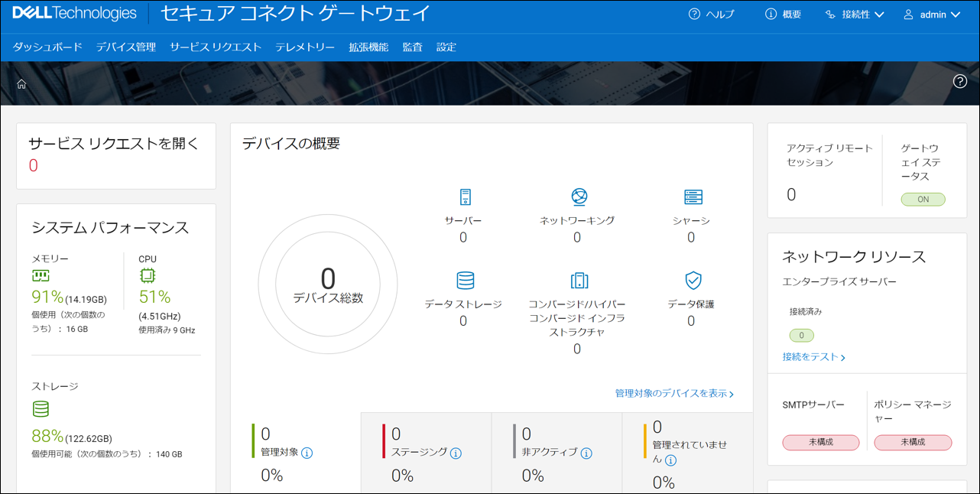Open the 設定 menu
The height and width of the screenshot is (494, 980).
pyautogui.click(x=446, y=47)
